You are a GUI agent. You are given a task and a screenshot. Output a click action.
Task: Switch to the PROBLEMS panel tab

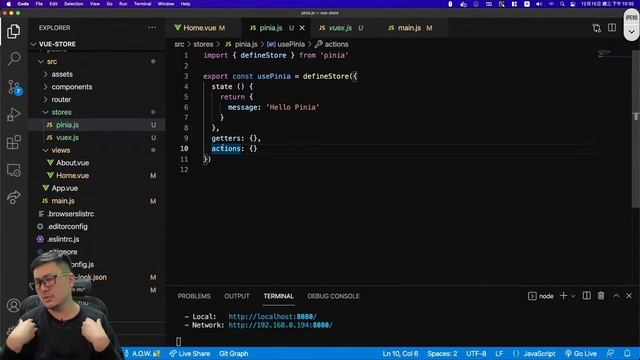(194, 296)
